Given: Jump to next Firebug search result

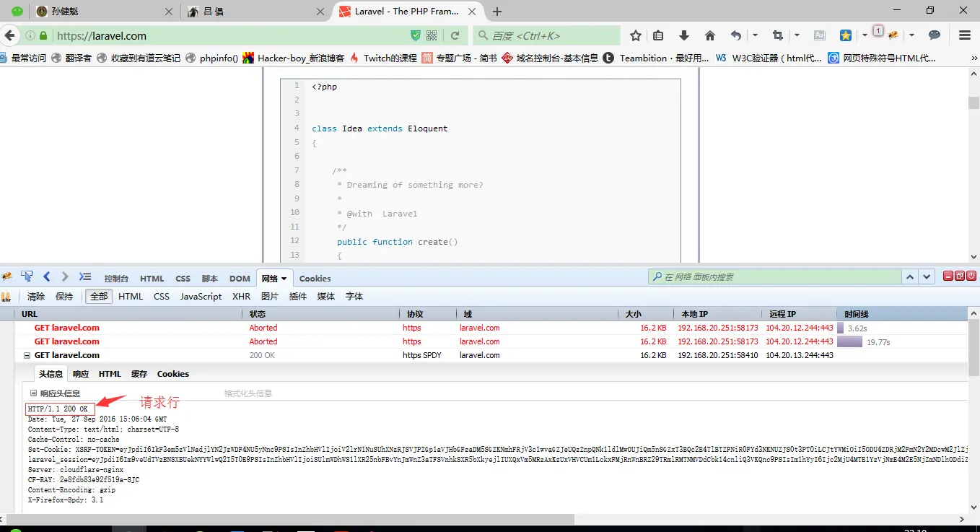Looking at the screenshot, I should (927, 277).
